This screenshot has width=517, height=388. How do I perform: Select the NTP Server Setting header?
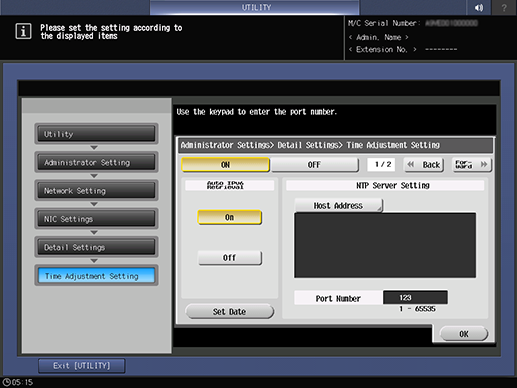tap(385, 185)
